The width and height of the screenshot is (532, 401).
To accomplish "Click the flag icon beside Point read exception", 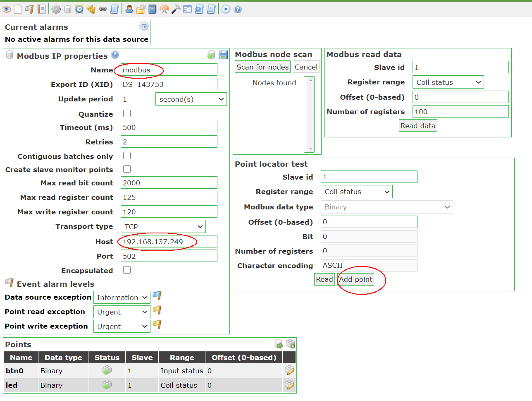I will pyautogui.click(x=157, y=310).
